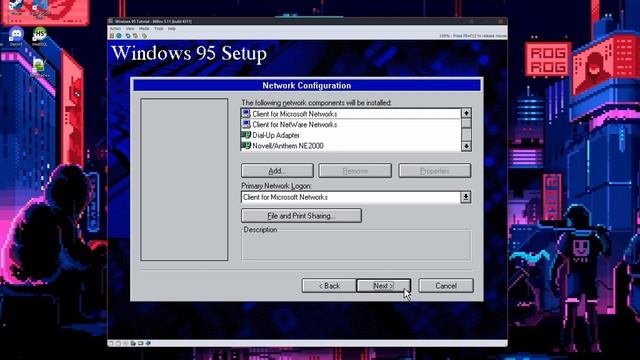
Task: Cancel the Windows 95 Setup
Action: (x=446, y=286)
